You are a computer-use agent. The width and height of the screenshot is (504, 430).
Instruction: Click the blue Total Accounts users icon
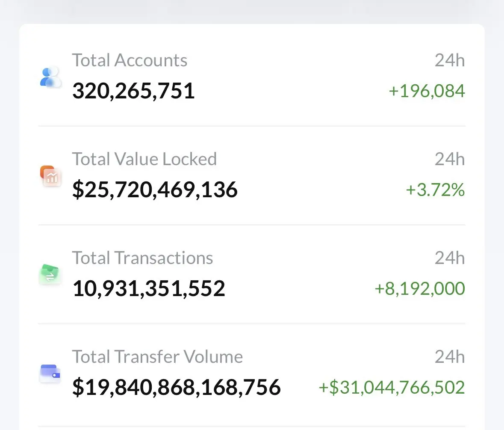tap(50, 77)
